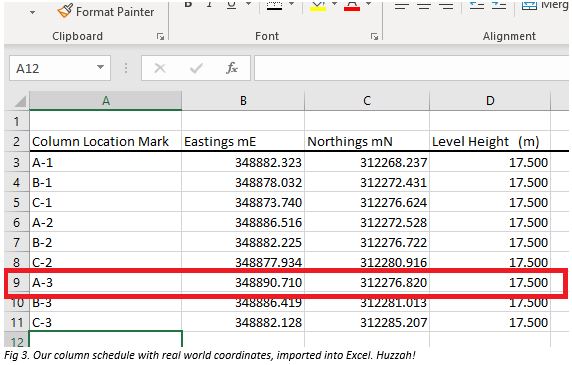572x365 pixels.
Task: Click the Eastings value 348873.740
Action: pos(243,202)
